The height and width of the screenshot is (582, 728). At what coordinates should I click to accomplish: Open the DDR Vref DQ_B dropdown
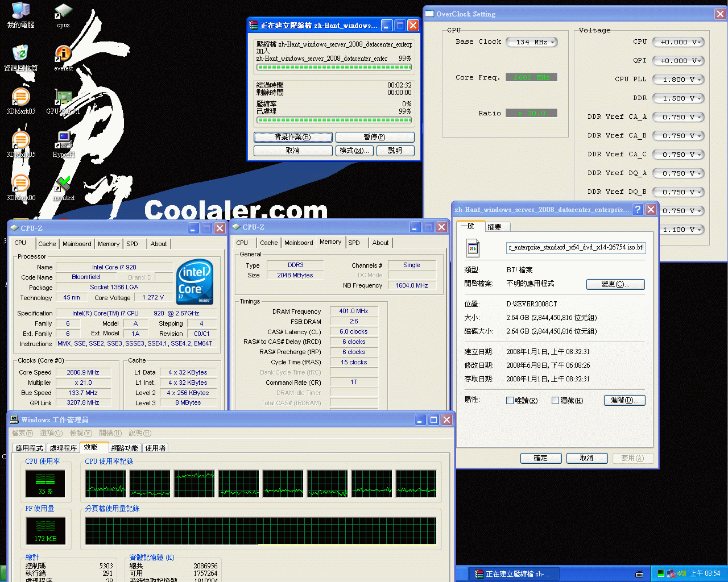coord(679,192)
